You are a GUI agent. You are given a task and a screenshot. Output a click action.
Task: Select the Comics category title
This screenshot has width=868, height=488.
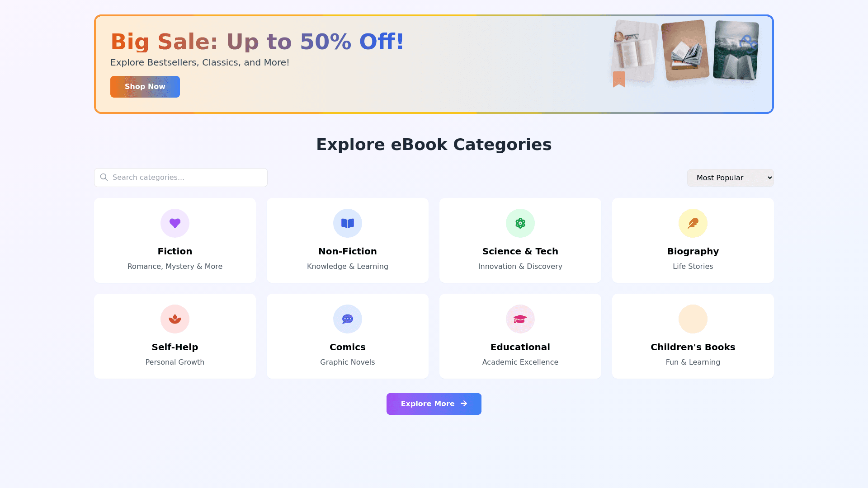coord(347,347)
